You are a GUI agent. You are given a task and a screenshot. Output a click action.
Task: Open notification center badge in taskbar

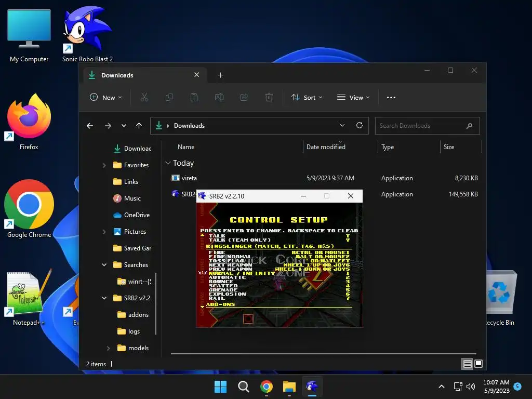click(x=517, y=386)
